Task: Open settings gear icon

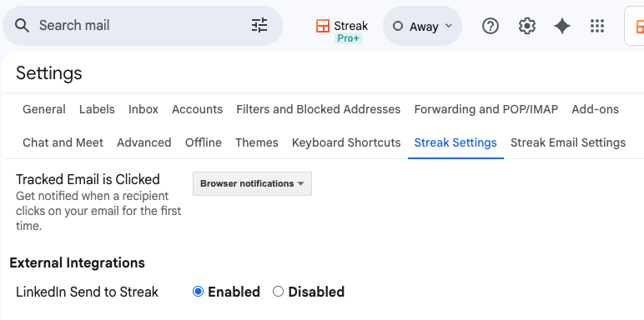Action: pyautogui.click(x=526, y=27)
